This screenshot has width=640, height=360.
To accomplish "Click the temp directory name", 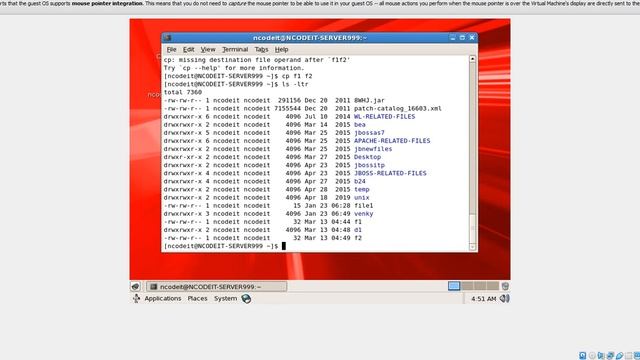I will (362, 189).
